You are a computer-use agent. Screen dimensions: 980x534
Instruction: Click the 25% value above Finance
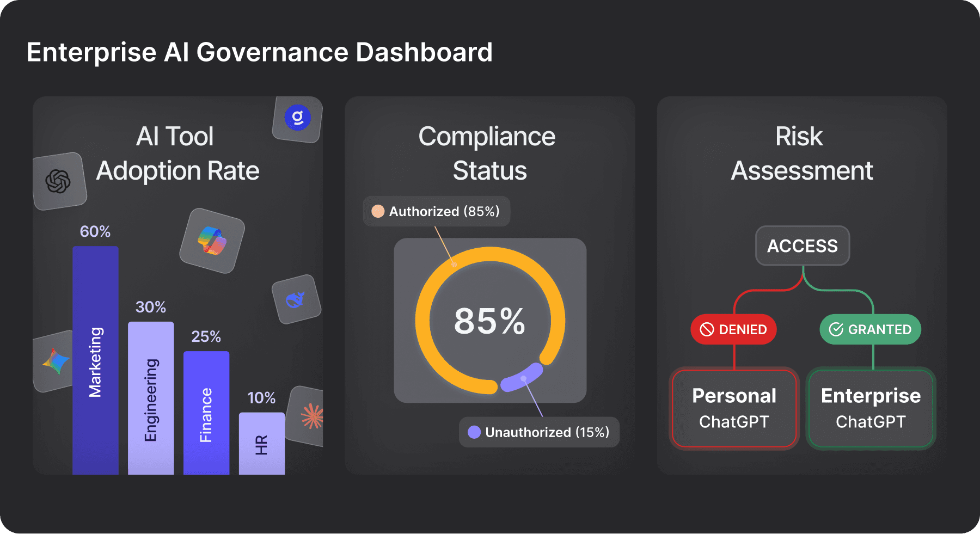[206, 336]
